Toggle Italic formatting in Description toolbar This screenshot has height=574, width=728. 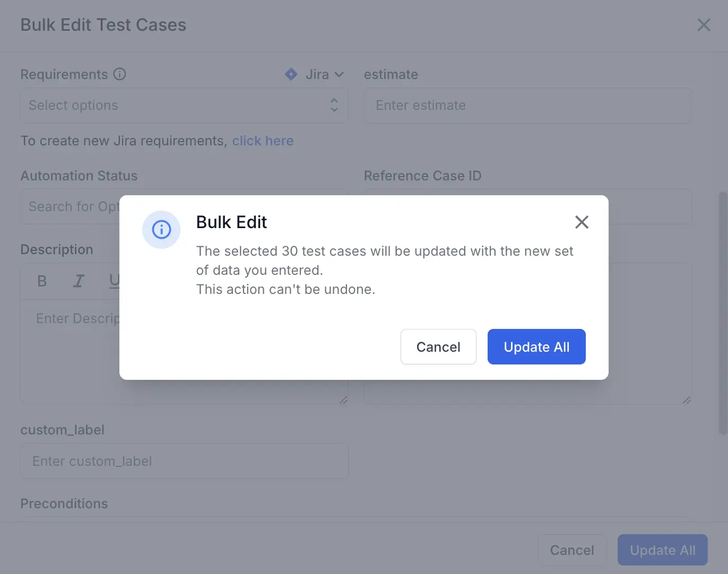[79, 281]
